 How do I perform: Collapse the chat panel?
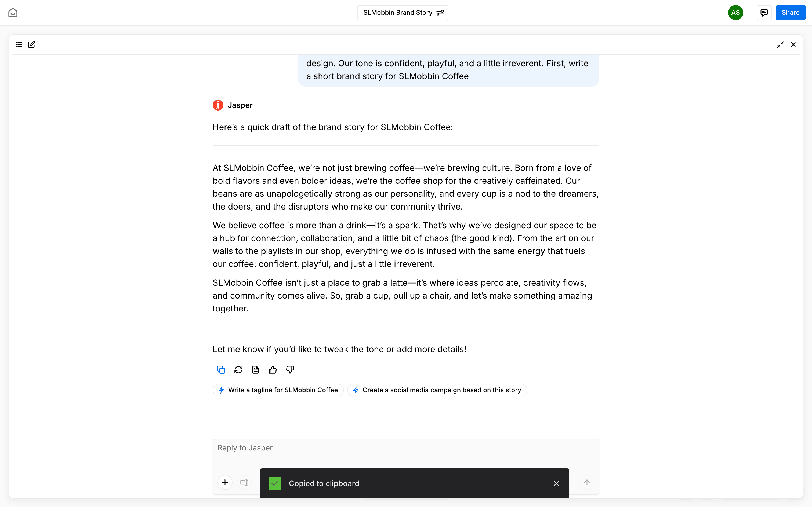(780, 45)
